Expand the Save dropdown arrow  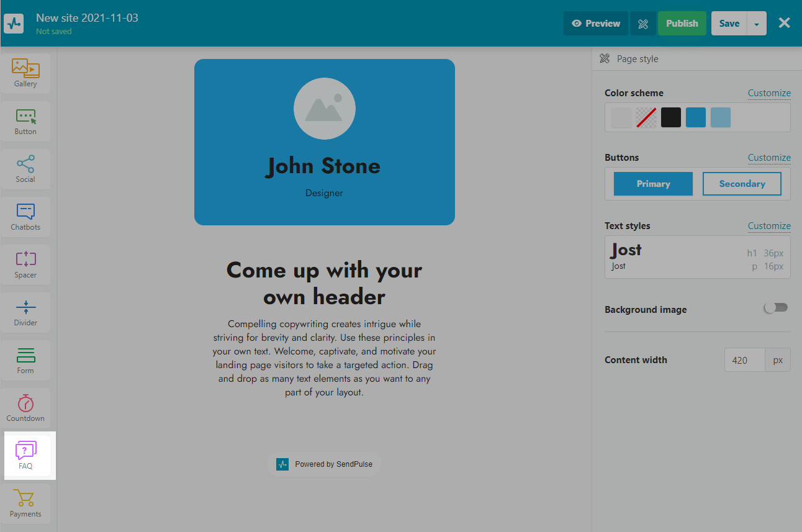(x=756, y=24)
